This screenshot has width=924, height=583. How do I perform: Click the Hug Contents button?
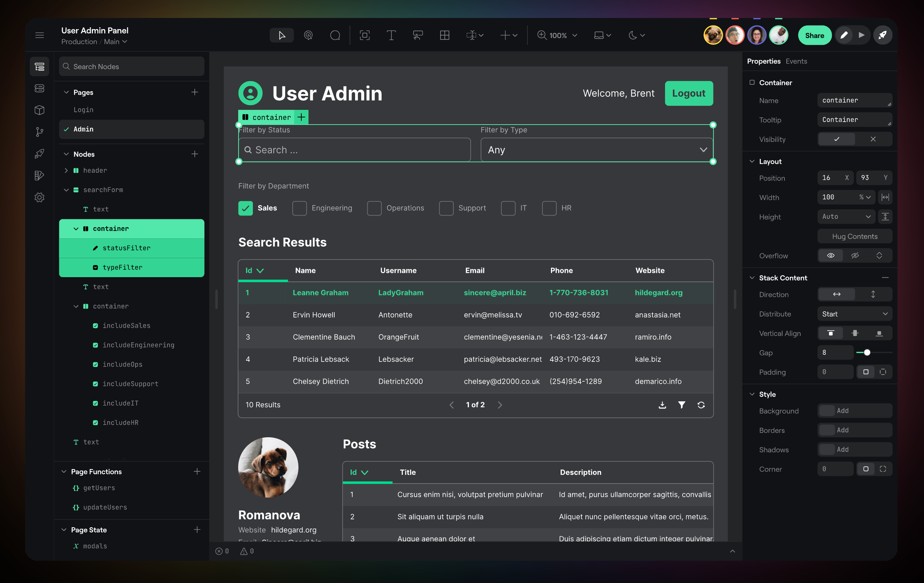pyautogui.click(x=854, y=236)
